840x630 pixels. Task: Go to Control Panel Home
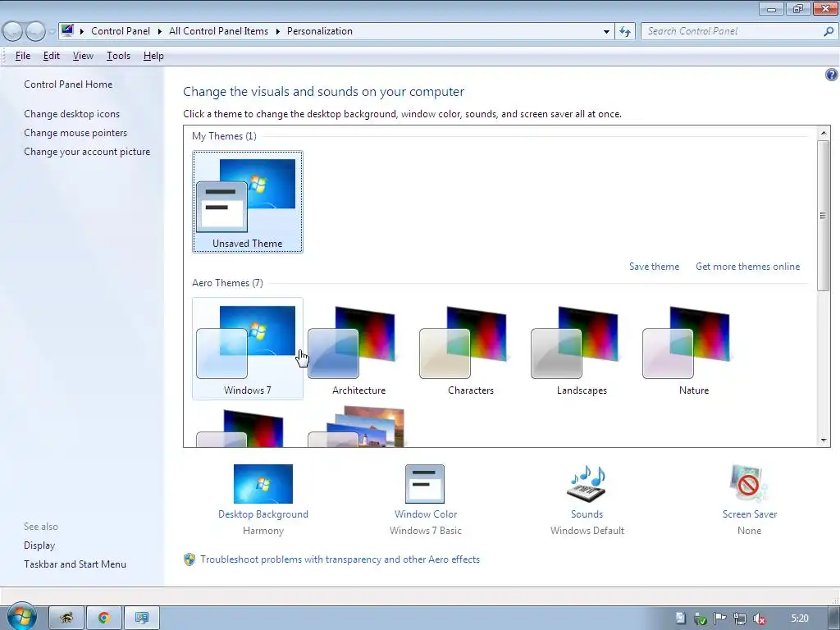click(68, 84)
